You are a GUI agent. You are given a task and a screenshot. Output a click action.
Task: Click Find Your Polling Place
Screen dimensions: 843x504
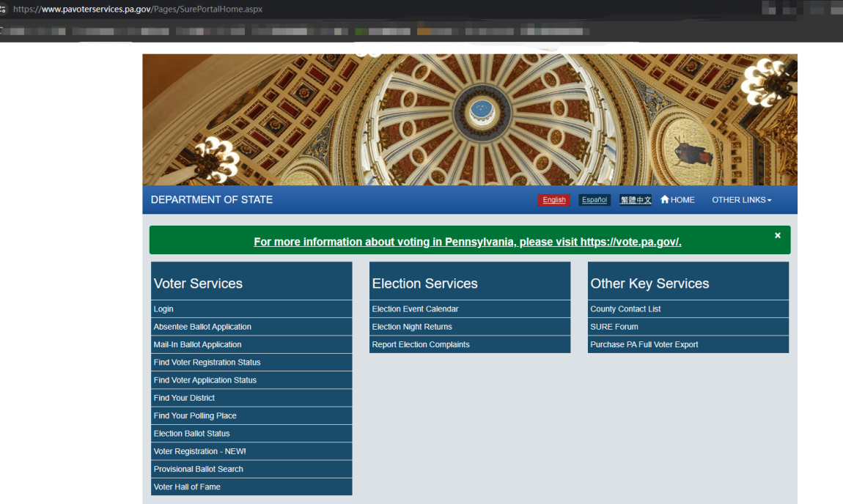click(x=195, y=416)
